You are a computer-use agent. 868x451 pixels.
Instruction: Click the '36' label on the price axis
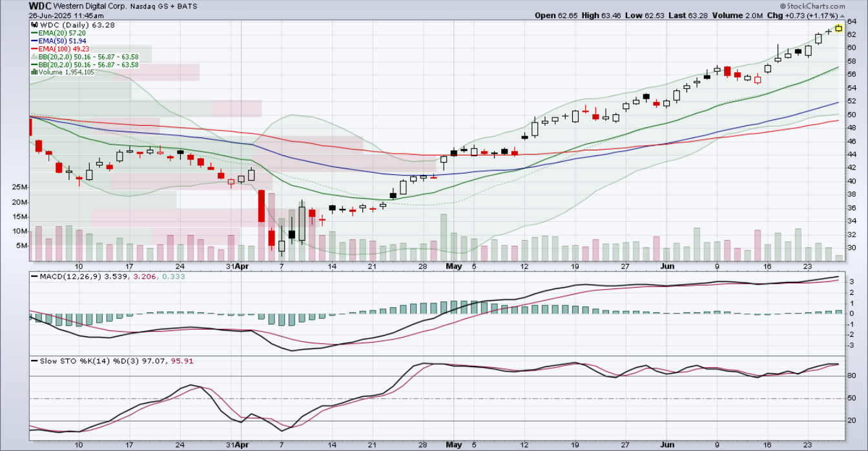(852, 208)
